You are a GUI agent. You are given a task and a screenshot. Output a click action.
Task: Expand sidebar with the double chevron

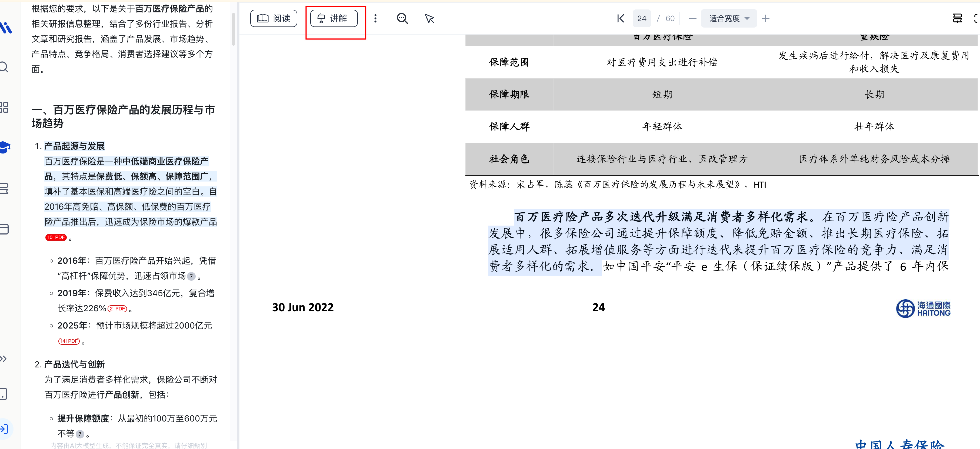(x=4, y=358)
